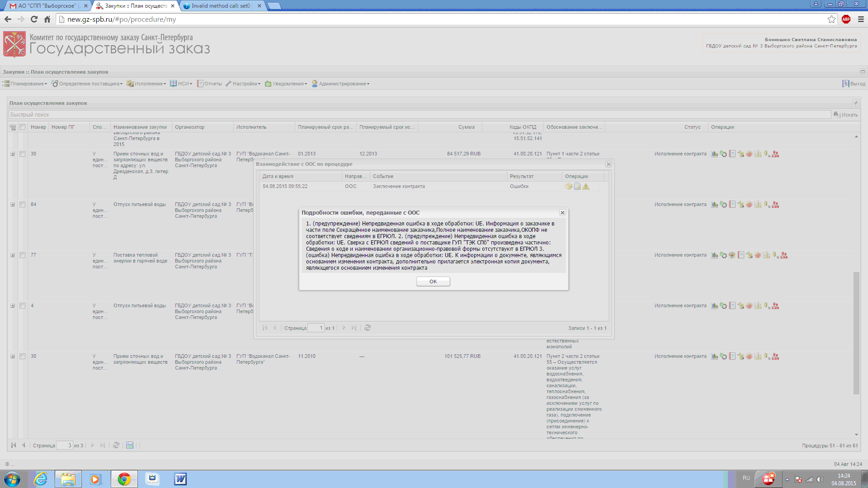Expand row 84 details
Image resolution: width=868 pixels, height=488 pixels.
(13, 205)
